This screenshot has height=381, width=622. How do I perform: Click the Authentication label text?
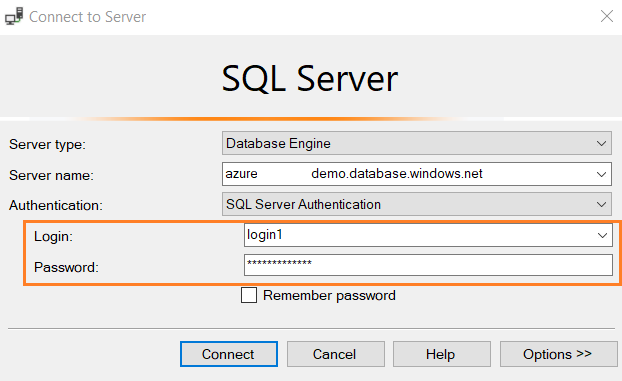(x=56, y=206)
